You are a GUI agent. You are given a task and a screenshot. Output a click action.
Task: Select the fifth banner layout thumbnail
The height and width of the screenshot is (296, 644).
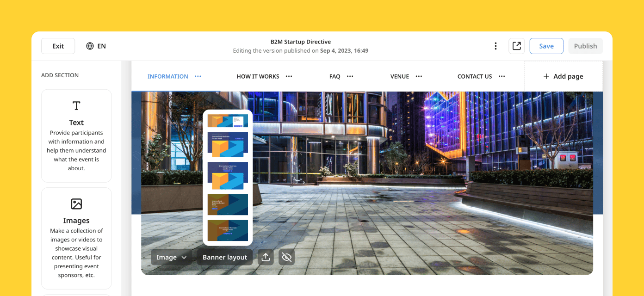tap(228, 230)
